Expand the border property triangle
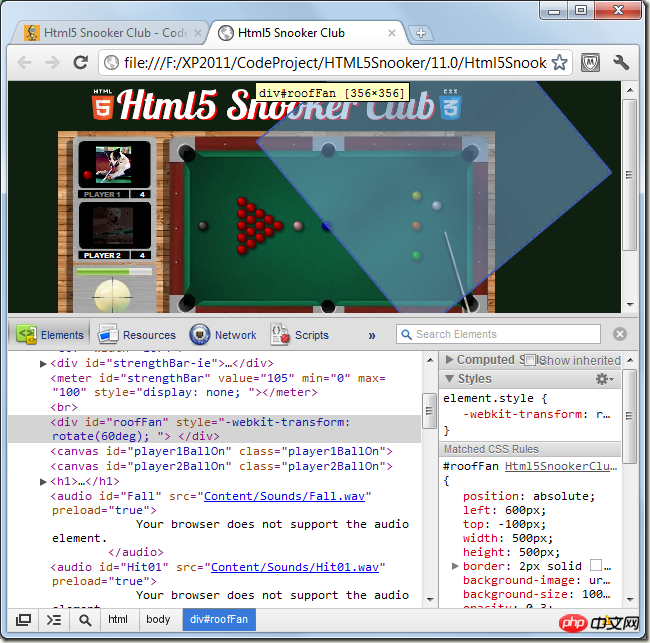This screenshot has height=643, width=650. click(455, 566)
